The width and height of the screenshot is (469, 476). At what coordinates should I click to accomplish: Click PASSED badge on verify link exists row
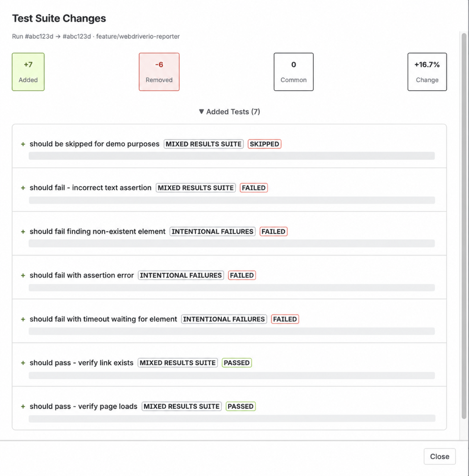(x=237, y=363)
